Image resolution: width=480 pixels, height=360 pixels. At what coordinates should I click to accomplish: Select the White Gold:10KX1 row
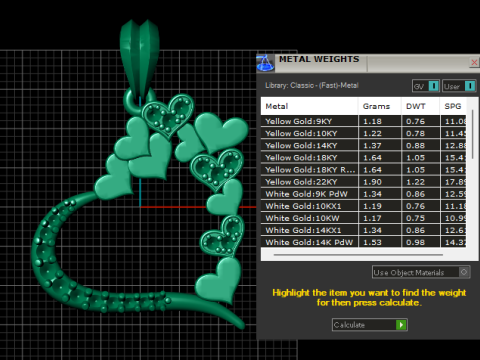[x=363, y=206]
